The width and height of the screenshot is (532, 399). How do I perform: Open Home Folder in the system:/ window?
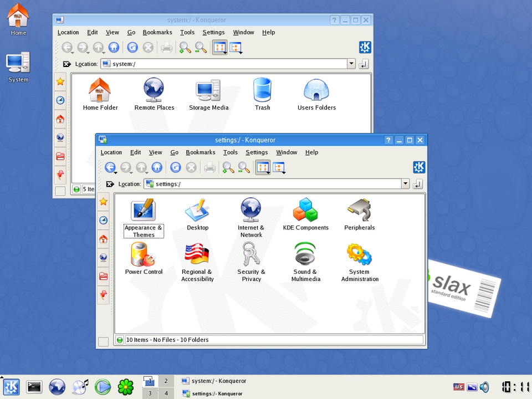tap(100, 94)
